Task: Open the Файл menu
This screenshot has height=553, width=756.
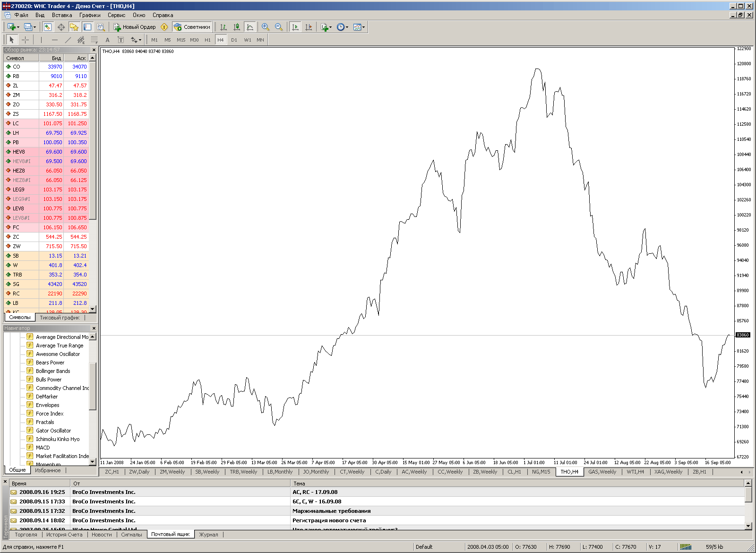Action: 21,15
